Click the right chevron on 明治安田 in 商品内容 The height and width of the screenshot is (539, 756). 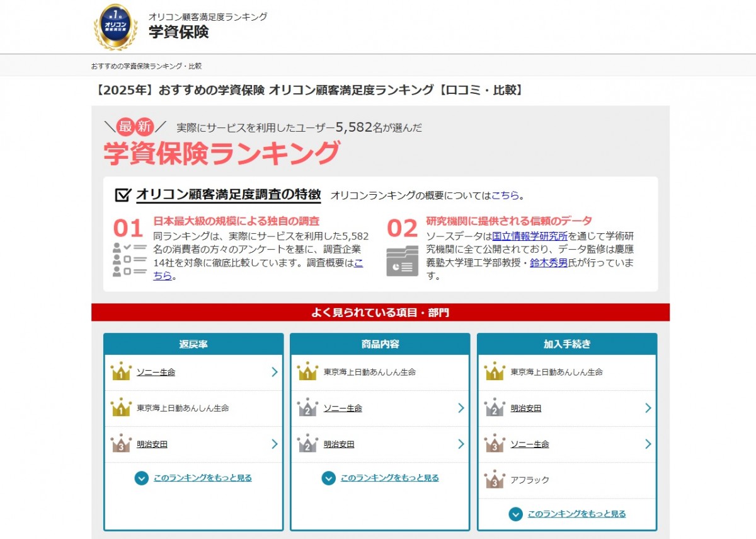tap(461, 444)
